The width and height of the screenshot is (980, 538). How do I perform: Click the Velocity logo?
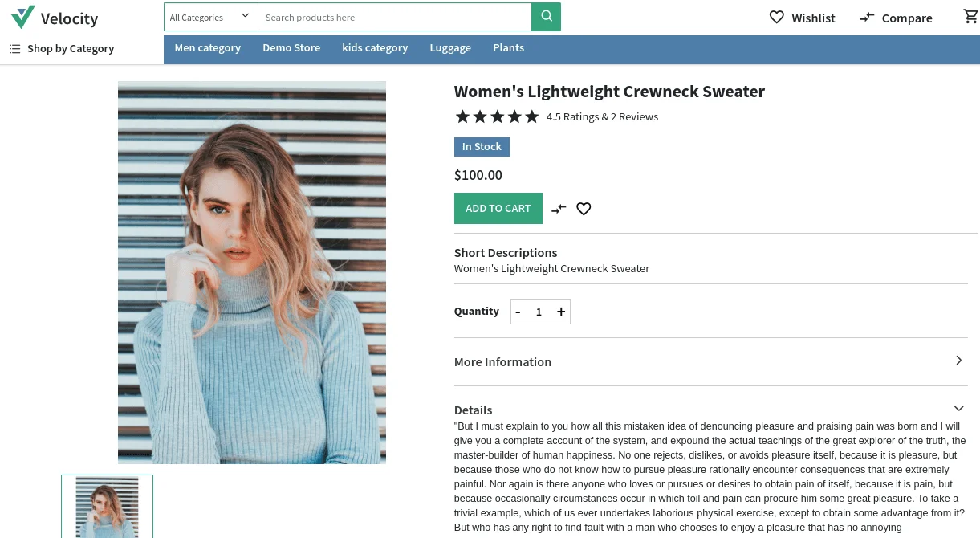coord(55,18)
